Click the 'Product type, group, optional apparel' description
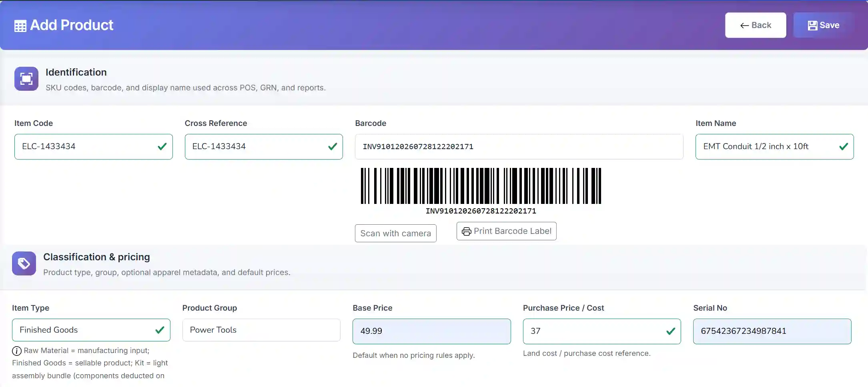 (x=167, y=272)
